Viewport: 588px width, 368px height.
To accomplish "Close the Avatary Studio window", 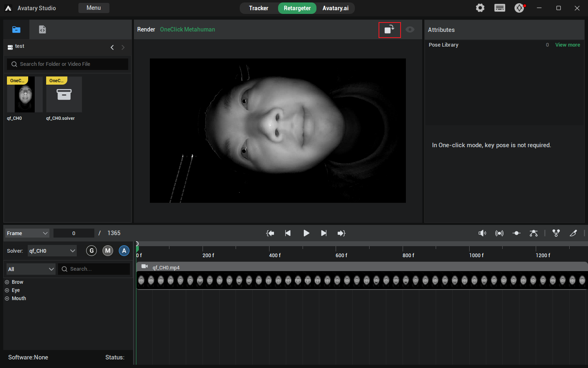I will tap(577, 8).
